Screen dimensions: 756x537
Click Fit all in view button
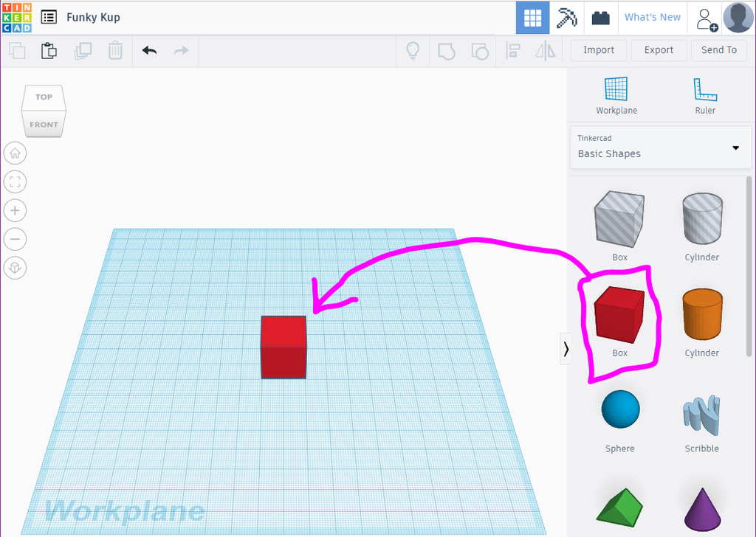click(x=15, y=182)
